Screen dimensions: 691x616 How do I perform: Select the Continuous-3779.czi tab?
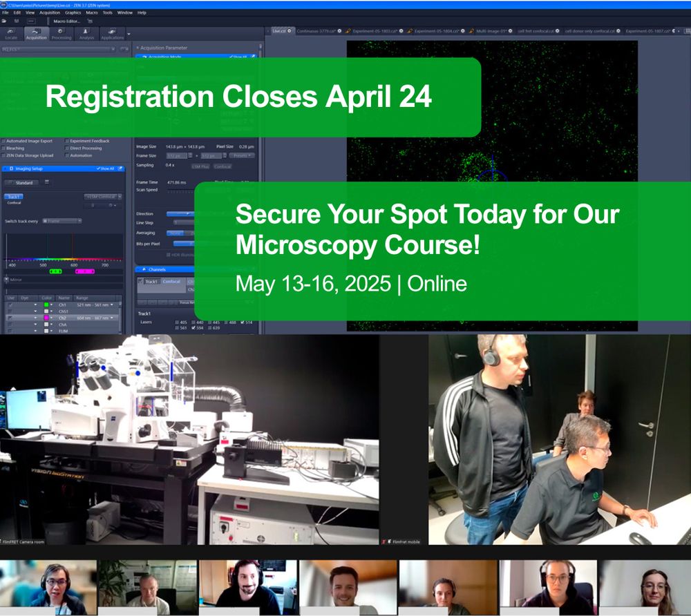(x=316, y=31)
